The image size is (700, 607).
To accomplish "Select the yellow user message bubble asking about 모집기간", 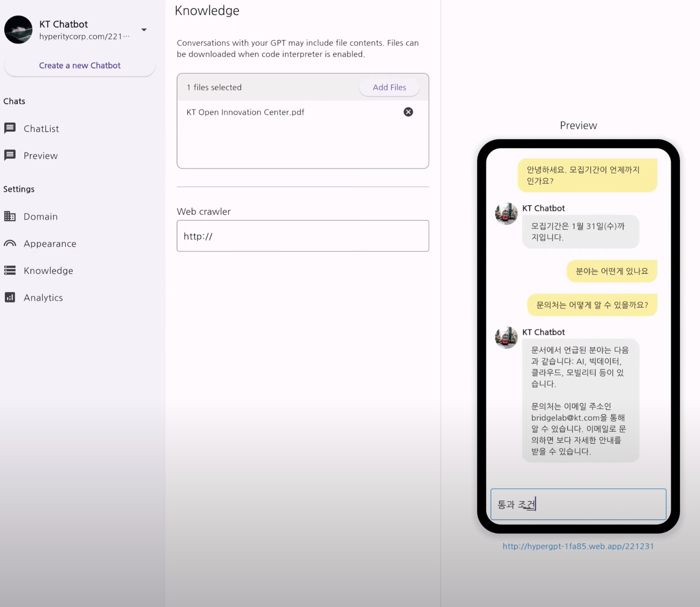I will [586, 175].
